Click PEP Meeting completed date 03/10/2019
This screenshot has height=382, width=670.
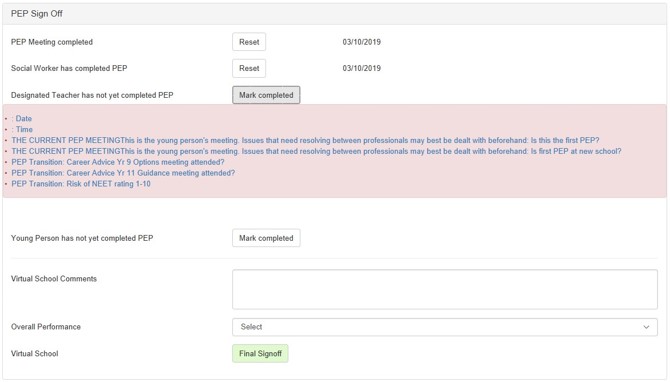coord(361,42)
